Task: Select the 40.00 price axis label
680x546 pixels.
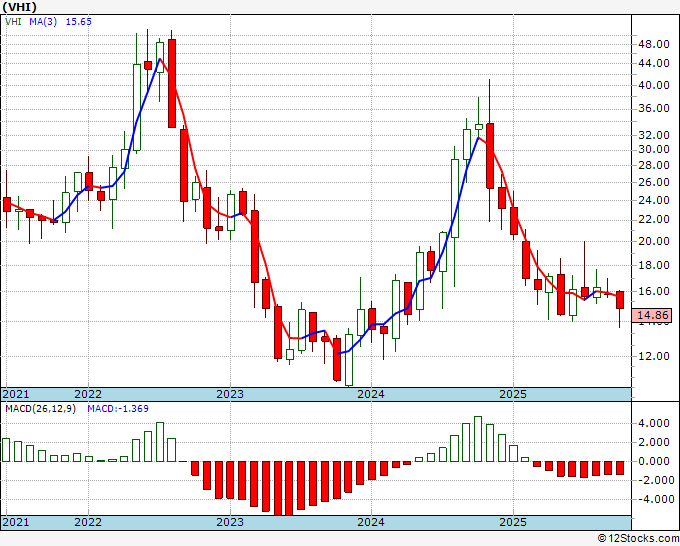Action: click(x=654, y=85)
